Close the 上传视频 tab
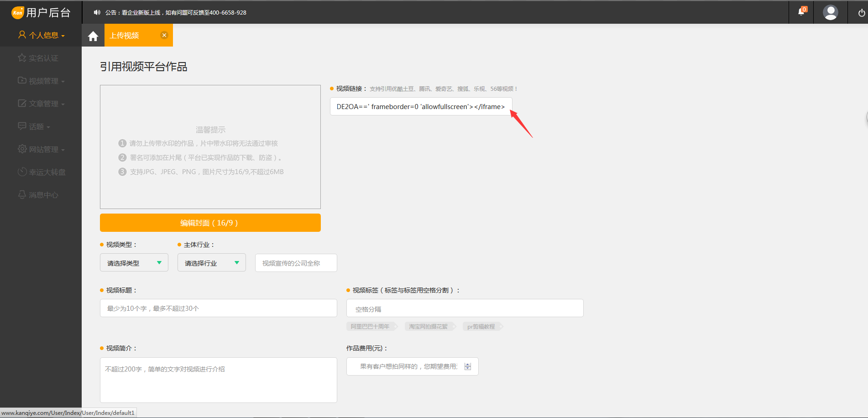 [x=164, y=35]
